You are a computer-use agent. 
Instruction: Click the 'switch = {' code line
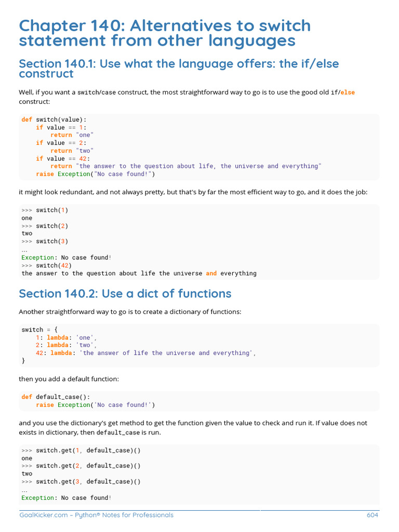(x=39, y=330)
